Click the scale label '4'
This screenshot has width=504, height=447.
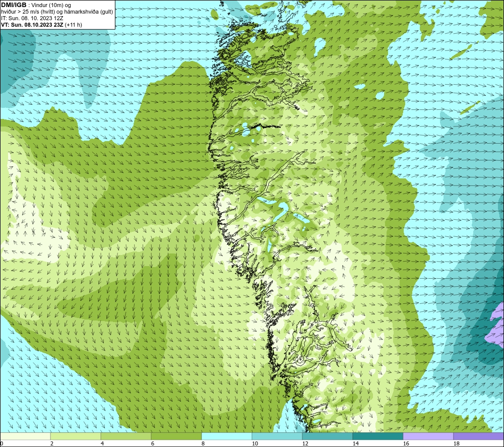[102, 444]
